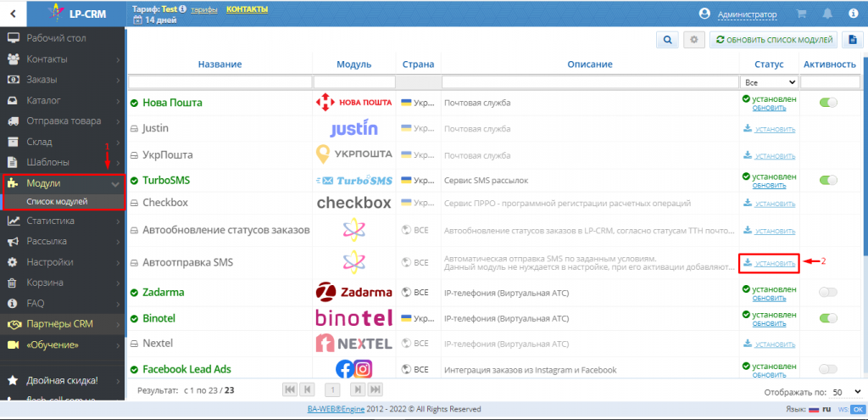
Task: Click the Описание filter input field
Action: coord(590,82)
